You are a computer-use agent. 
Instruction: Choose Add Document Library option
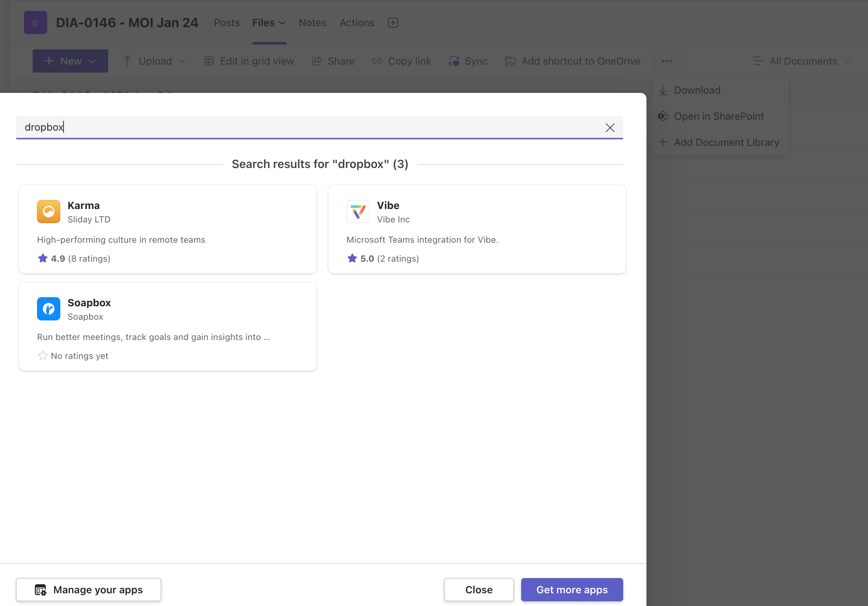pos(726,143)
